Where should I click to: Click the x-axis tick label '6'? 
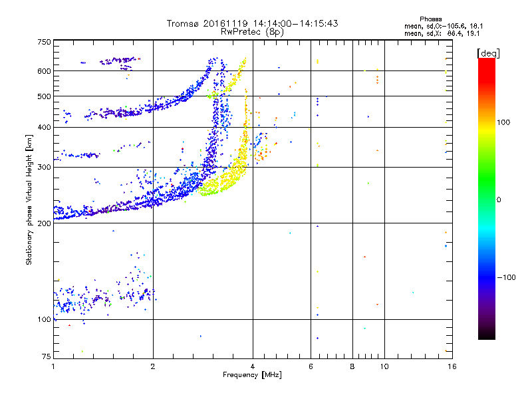click(311, 366)
